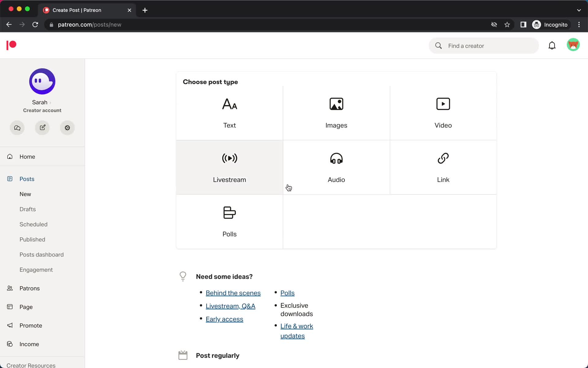This screenshot has width=588, height=368.
Task: Select the Link post type icon
Action: click(443, 158)
